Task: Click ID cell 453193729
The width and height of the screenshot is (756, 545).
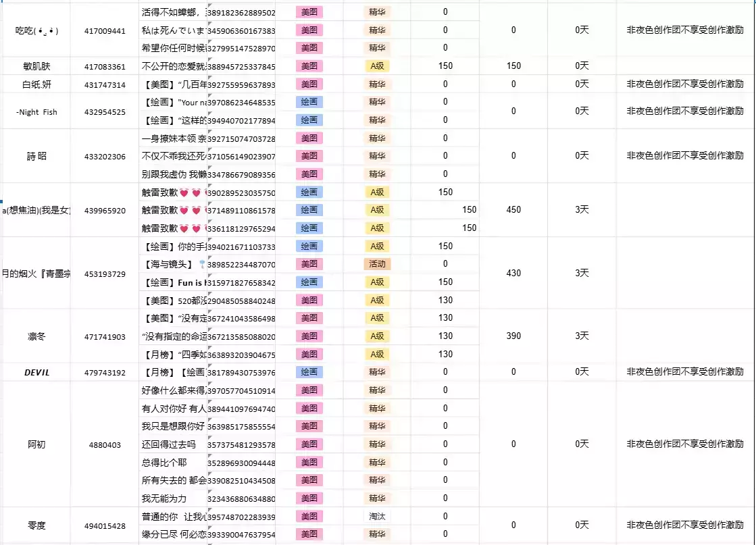Action: point(105,274)
